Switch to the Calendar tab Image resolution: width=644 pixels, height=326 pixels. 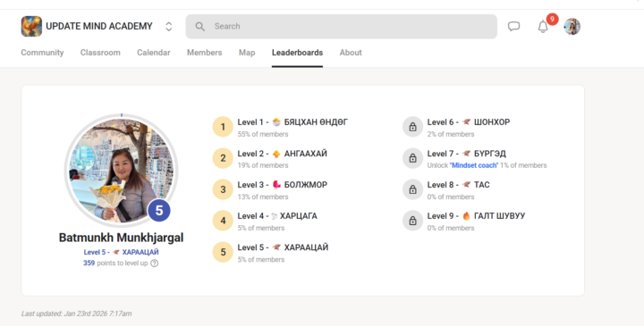pos(154,53)
